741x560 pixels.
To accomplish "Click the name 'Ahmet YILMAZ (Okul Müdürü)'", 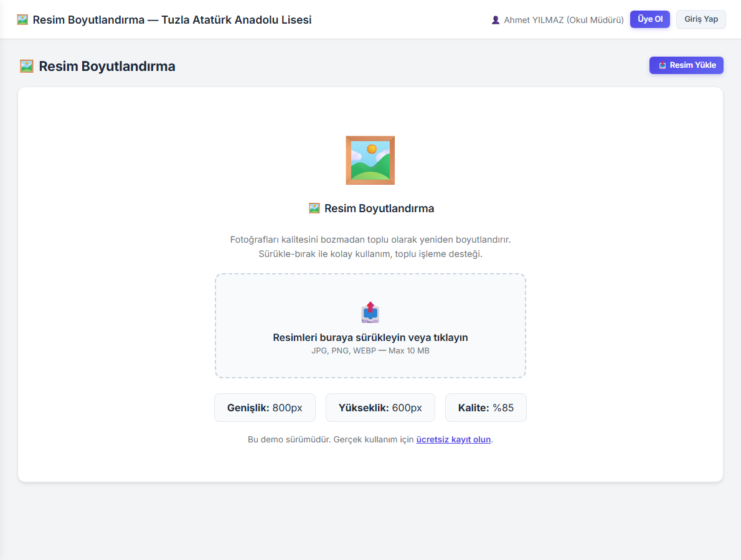I will point(564,20).
